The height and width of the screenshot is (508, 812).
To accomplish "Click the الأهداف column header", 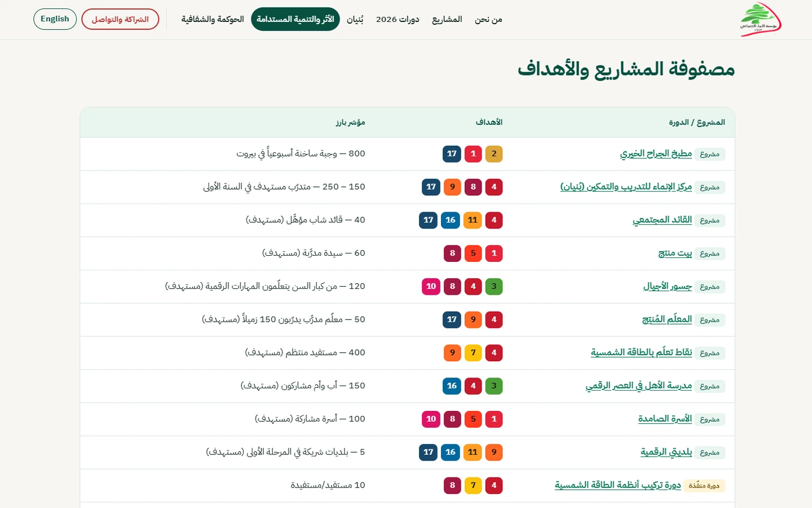I will click(x=489, y=122).
